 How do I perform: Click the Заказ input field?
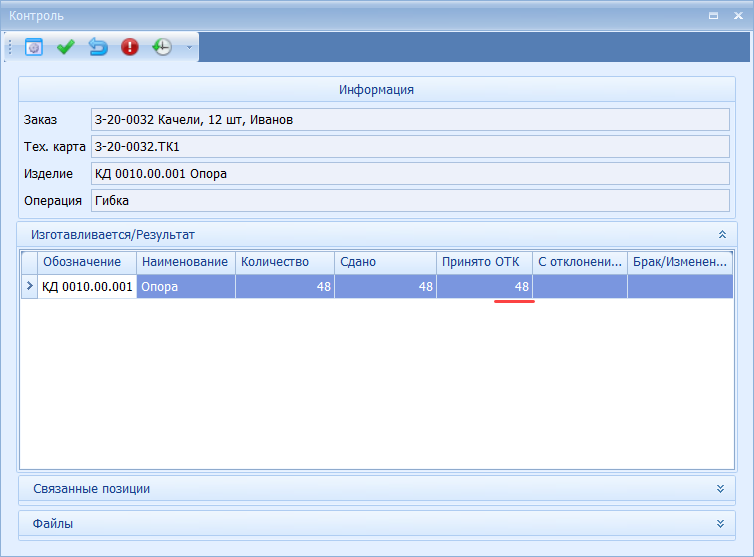pyautogui.click(x=409, y=120)
